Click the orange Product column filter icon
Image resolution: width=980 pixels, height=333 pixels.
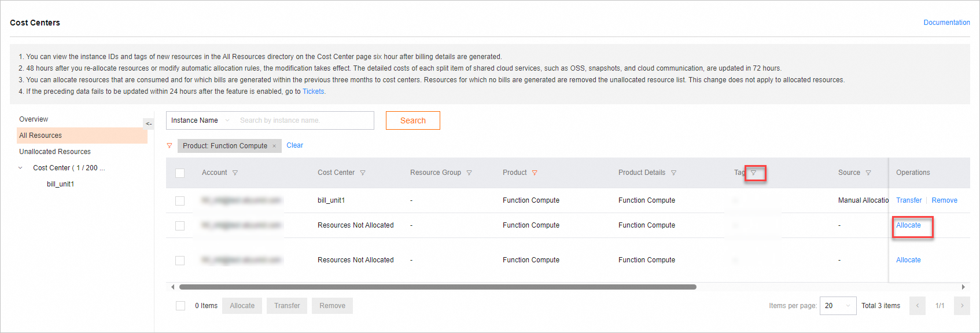coord(535,173)
